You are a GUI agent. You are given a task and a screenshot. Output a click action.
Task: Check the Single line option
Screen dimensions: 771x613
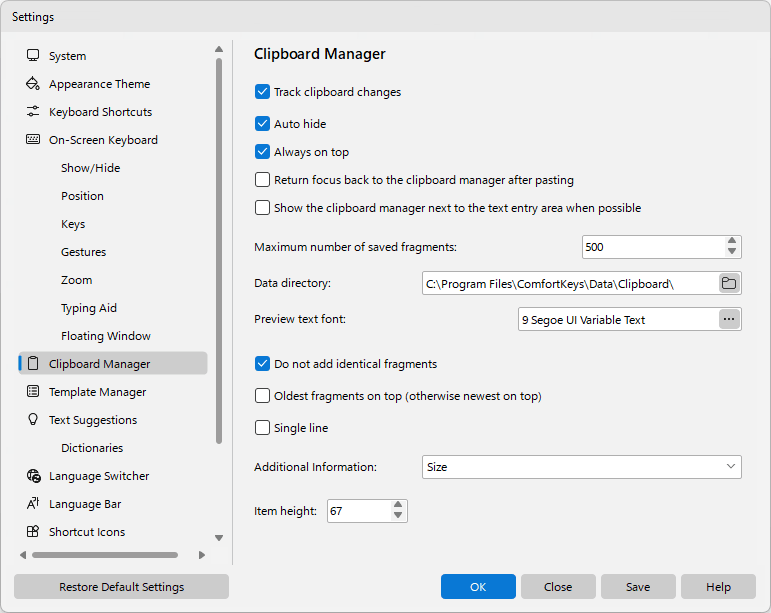click(x=262, y=428)
